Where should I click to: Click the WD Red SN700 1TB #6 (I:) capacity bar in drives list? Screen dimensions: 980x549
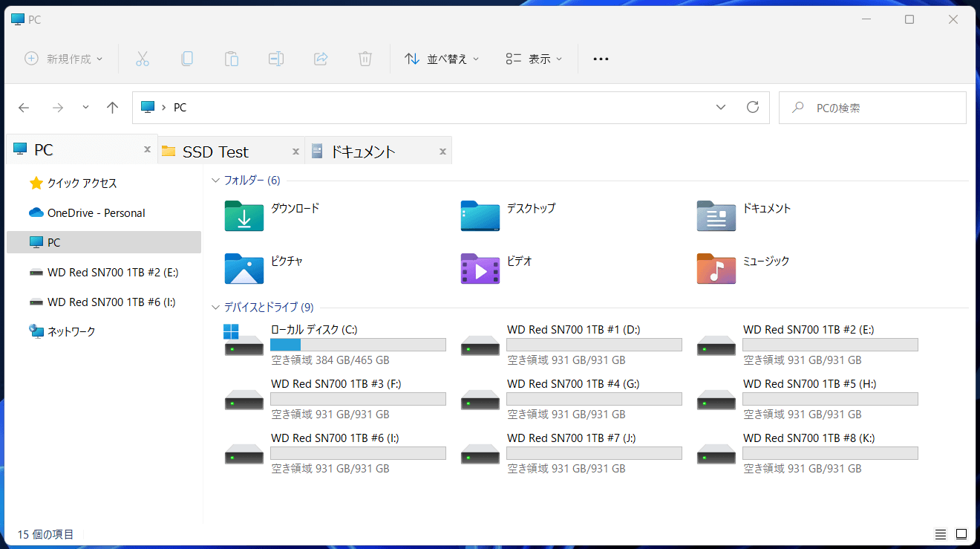(358, 453)
